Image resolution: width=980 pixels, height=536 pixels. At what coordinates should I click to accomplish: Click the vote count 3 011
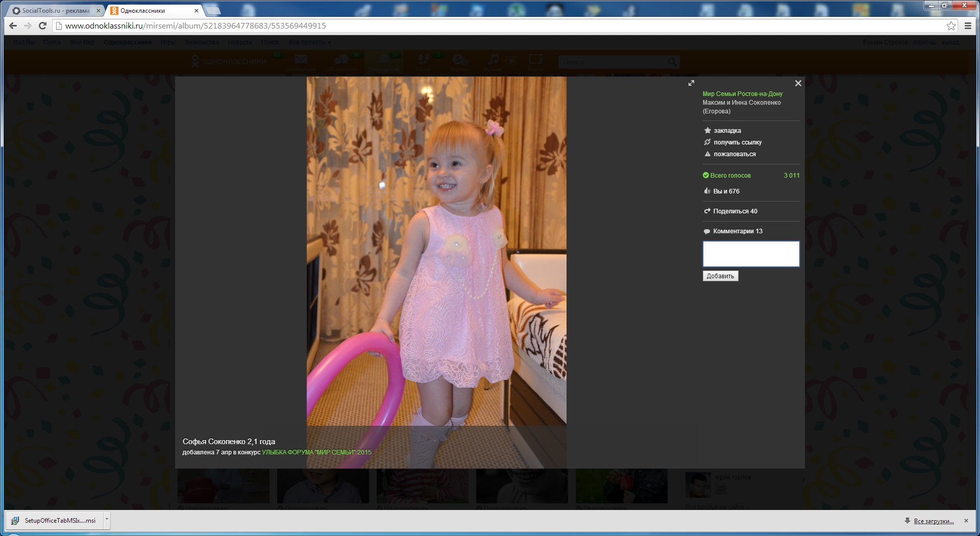pos(792,176)
